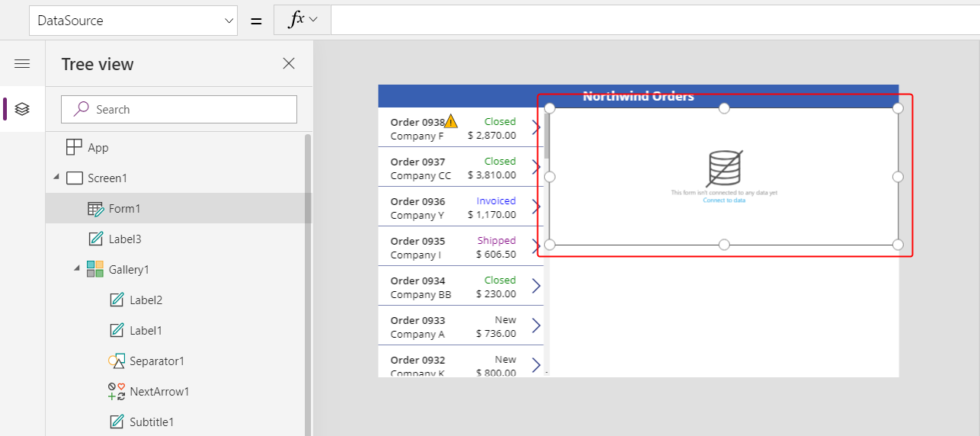The width and height of the screenshot is (980, 436).
Task: Open Order 0936 via its arrow
Action: click(x=536, y=207)
